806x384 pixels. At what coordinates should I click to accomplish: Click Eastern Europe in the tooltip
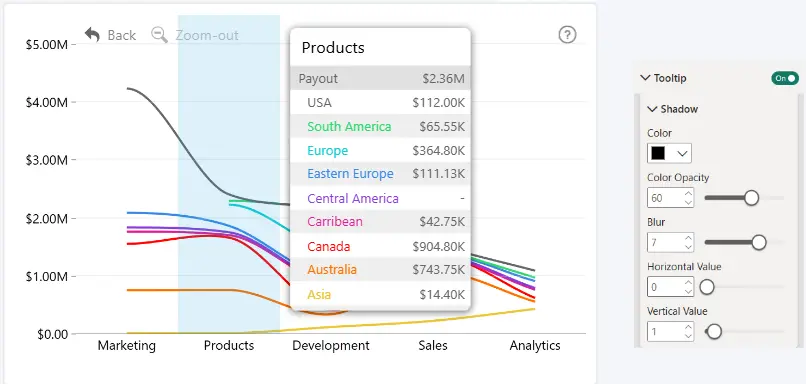350,174
